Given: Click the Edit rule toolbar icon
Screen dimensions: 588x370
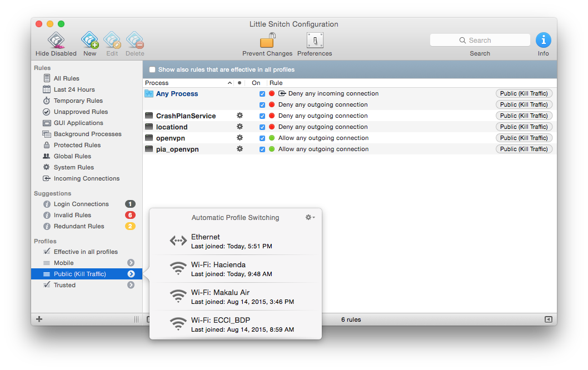Looking at the screenshot, I should pyautogui.click(x=112, y=41).
